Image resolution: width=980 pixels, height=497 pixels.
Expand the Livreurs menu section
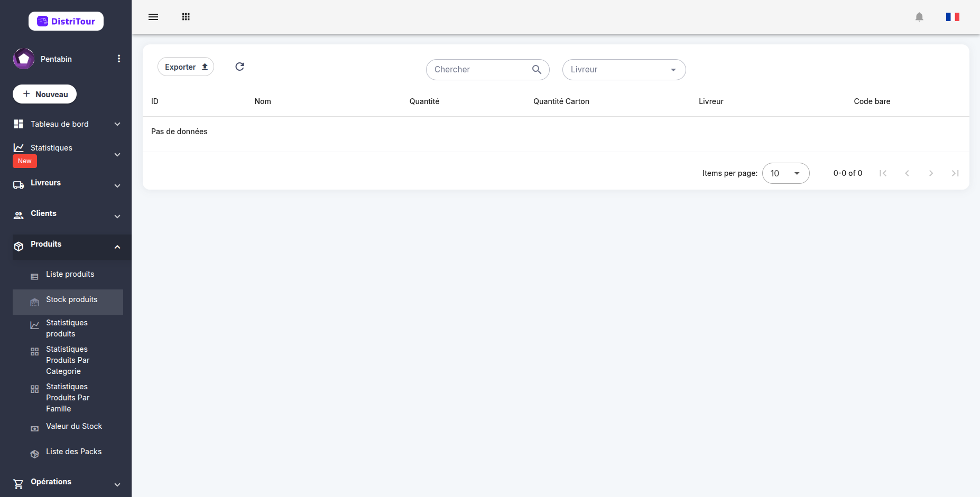(67, 185)
